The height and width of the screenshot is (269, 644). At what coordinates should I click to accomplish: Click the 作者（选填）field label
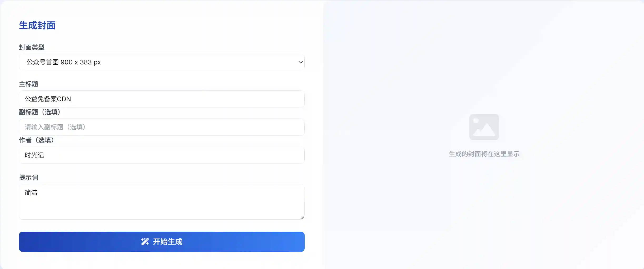[36, 140]
